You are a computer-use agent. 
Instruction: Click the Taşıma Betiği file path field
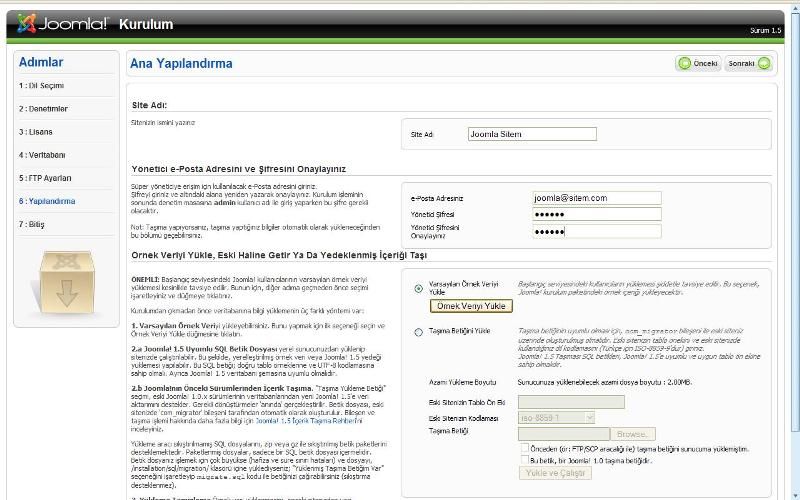pos(563,434)
